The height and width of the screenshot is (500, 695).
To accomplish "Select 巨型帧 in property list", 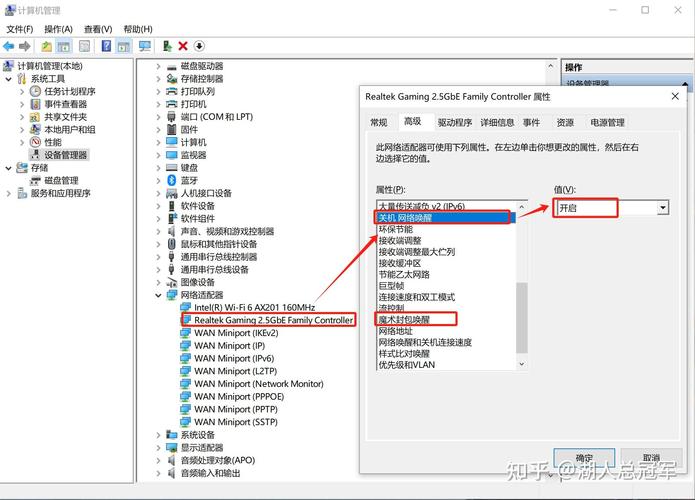I will tap(391, 286).
